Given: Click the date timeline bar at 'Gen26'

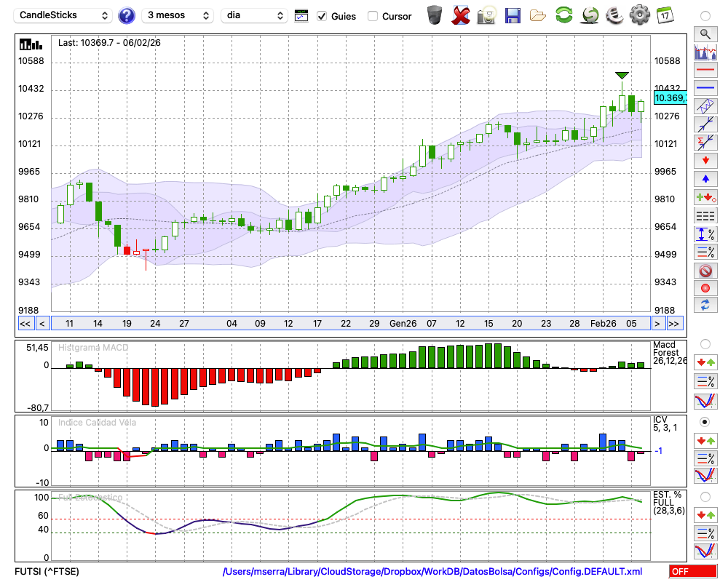Looking at the screenshot, I should tap(403, 324).
